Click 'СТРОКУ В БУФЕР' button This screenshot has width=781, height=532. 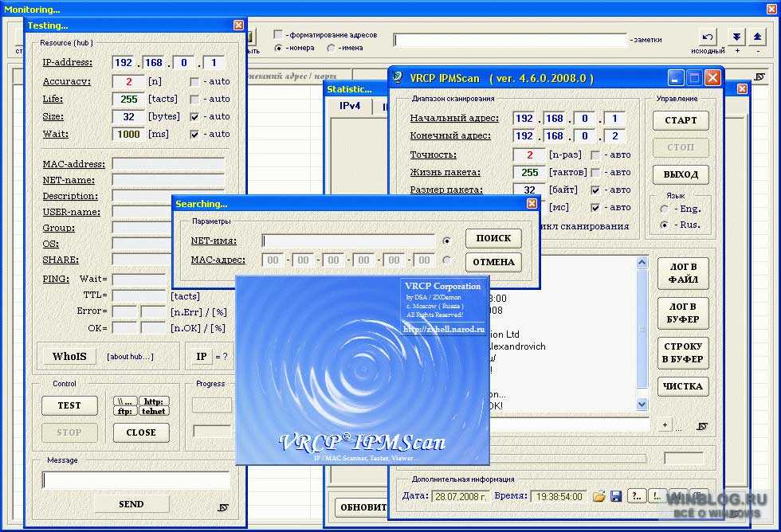tap(683, 353)
